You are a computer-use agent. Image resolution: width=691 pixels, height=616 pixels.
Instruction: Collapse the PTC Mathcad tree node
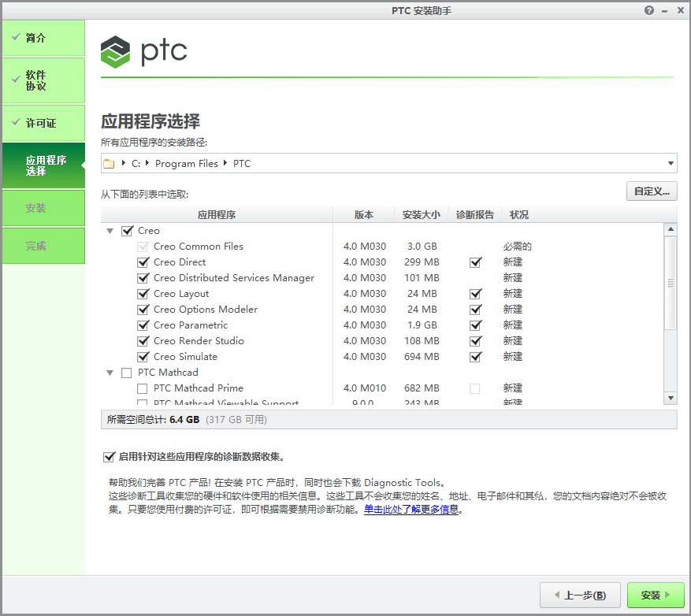coord(110,372)
